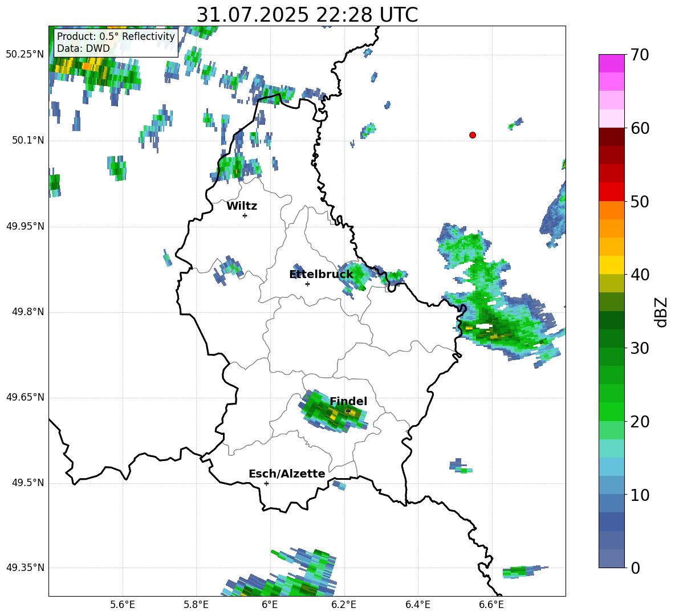This screenshot has width=675, height=616.
Task: Click the 6.2°E longitude label
Action: (344, 605)
